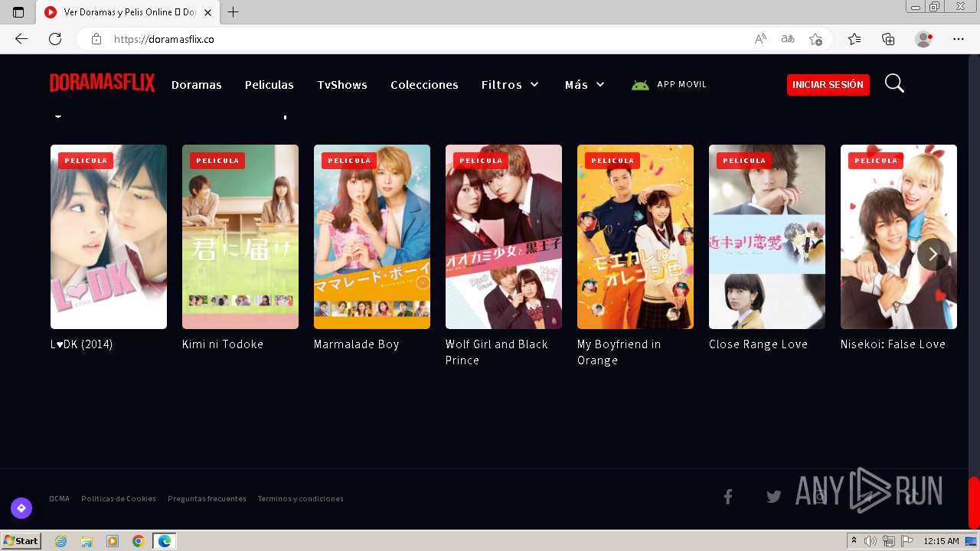This screenshot has width=980, height=551.
Task: Switch to the Edge taskbar button
Action: [x=165, y=541]
